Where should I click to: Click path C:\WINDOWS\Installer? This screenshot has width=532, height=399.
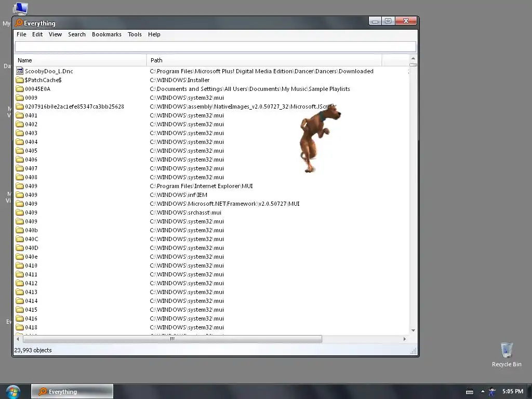coord(180,80)
